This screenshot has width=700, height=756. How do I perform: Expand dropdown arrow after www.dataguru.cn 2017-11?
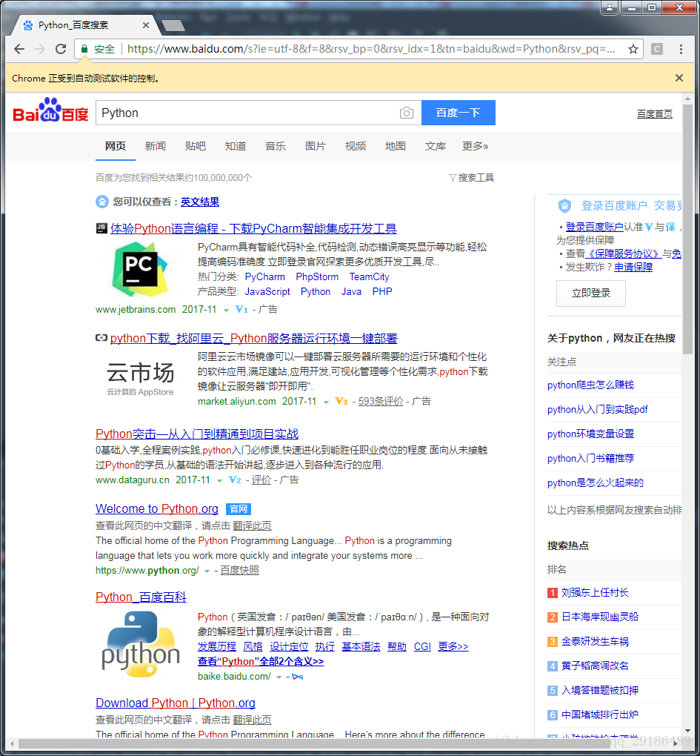[219, 481]
